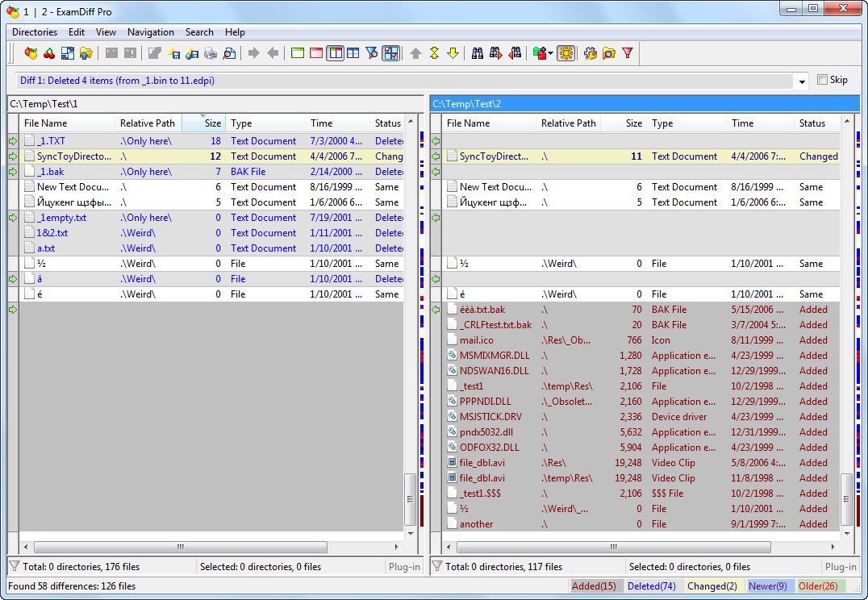Viewport: 868px width, 600px height.
Task: Sort right pane by Time column
Action: [x=760, y=123]
